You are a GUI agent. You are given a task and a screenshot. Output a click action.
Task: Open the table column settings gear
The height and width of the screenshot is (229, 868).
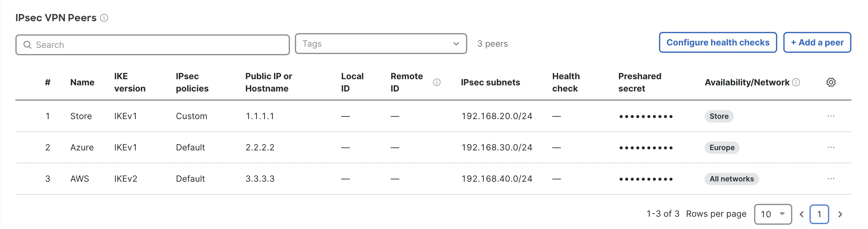[x=831, y=82]
